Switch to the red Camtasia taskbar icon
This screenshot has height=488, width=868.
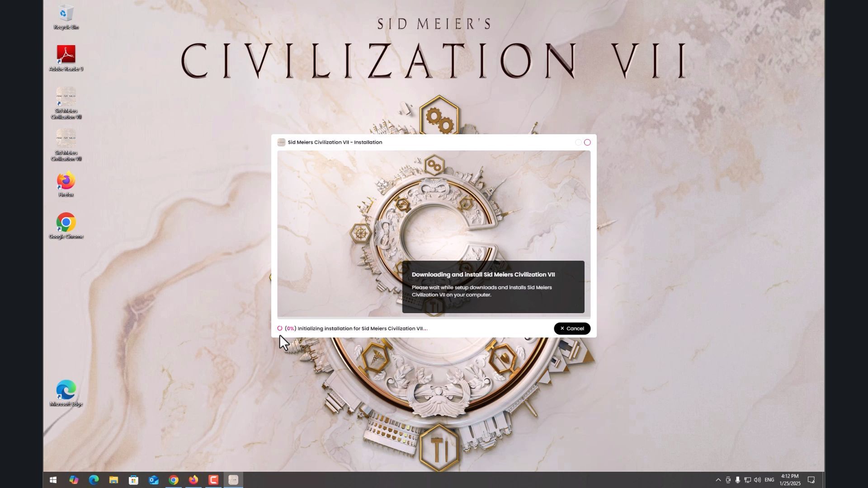[213, 480]
